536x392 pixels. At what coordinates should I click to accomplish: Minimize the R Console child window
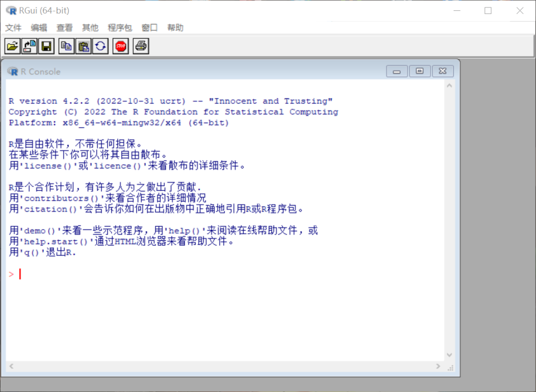pyautogui.click(x=397, y=71)
